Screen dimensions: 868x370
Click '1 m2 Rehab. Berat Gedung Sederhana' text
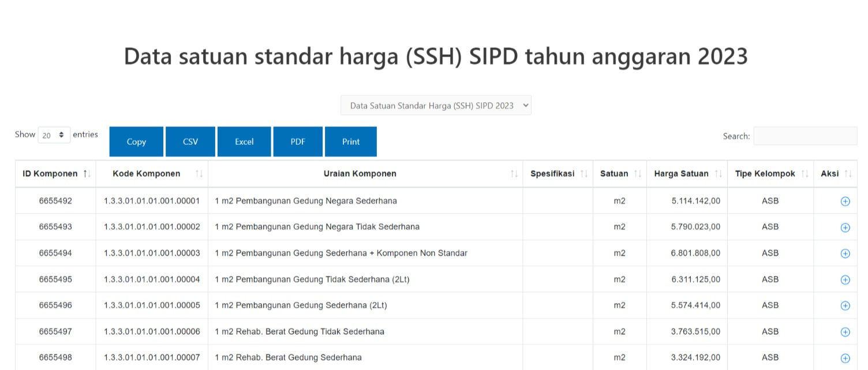[x=288, y=357]
